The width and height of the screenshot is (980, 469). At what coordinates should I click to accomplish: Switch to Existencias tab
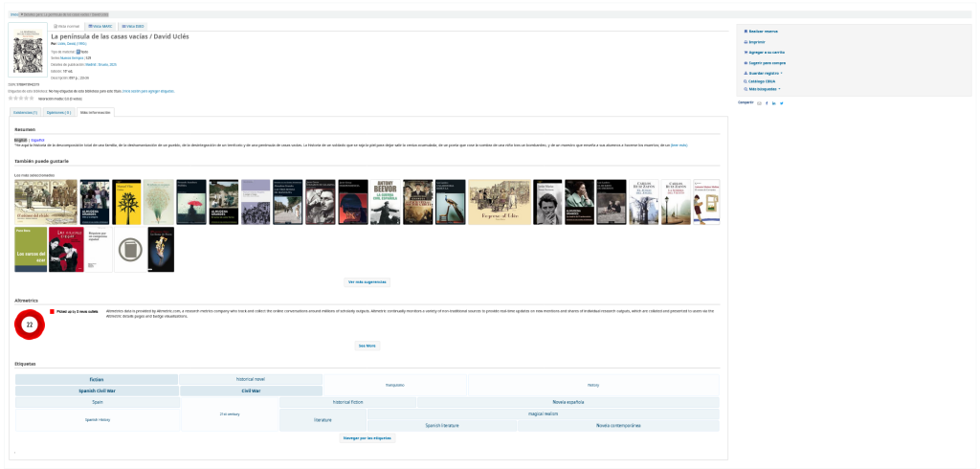coord(27,112)
